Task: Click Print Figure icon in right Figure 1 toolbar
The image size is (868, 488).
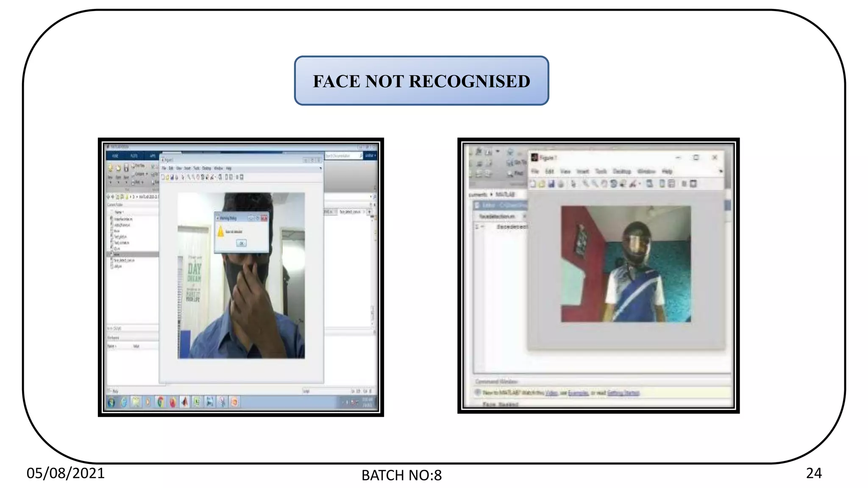Action: 561,184
